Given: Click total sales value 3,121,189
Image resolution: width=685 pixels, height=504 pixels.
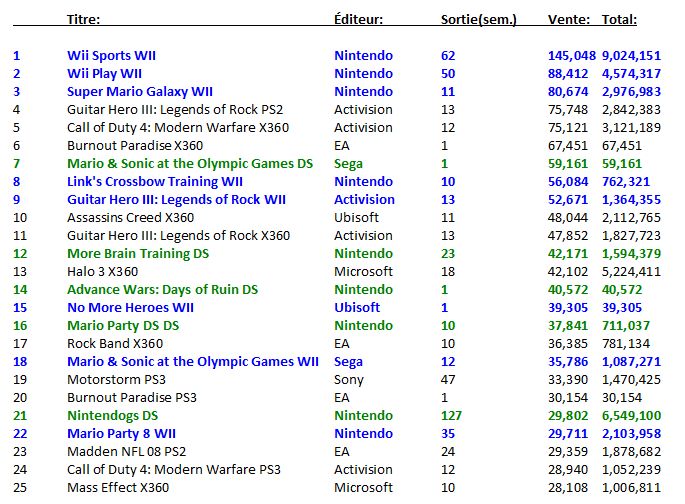Looking at the screenshot, I should point(631,128).
